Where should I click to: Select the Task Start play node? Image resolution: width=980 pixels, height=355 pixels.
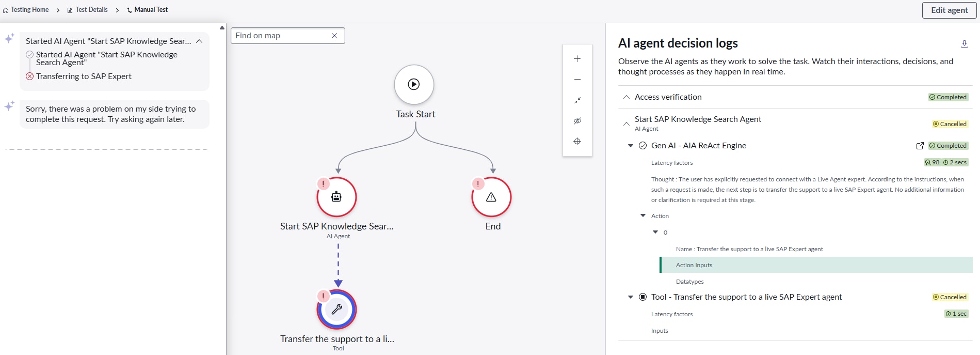tap(414, 84)
